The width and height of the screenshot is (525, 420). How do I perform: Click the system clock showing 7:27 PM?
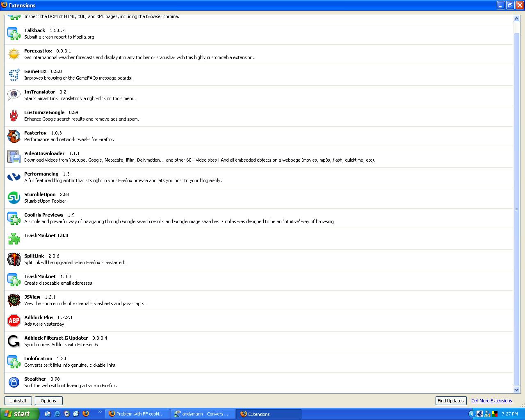click(509, 414)
